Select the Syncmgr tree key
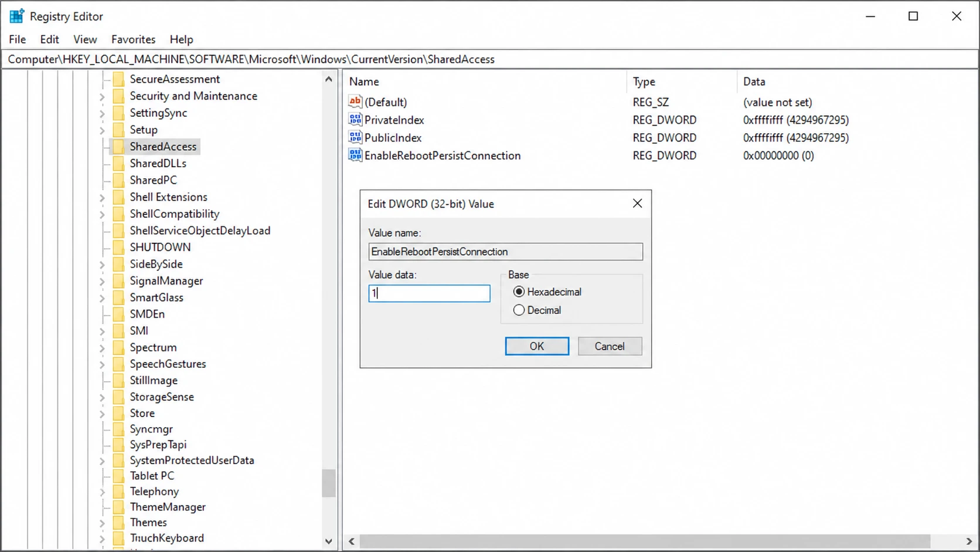The width and height of the screenshot is (980, 552). tap(151, 429)
